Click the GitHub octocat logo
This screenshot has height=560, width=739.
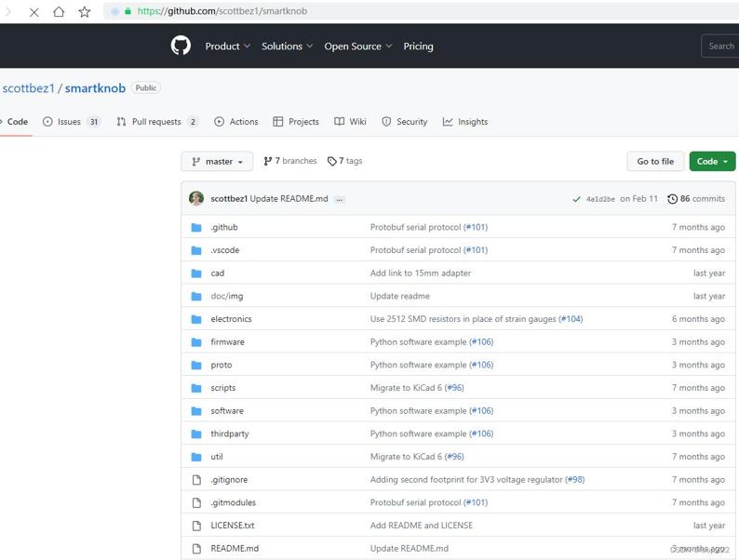click(181, 47)
